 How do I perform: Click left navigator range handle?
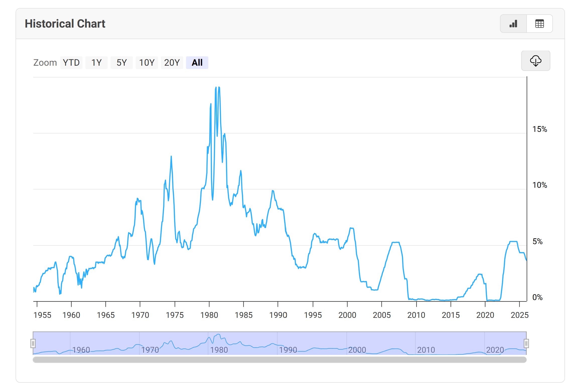click(x=33, y=343)
